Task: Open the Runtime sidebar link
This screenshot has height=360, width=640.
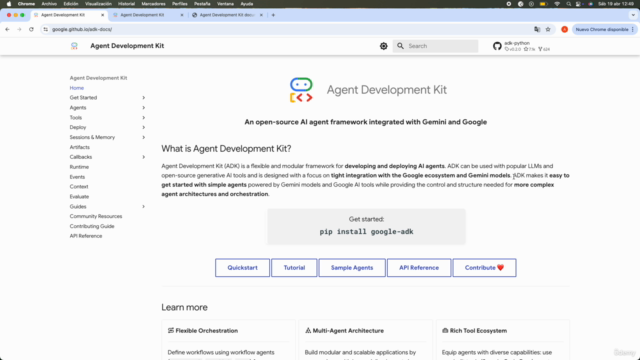Action: 79,167
